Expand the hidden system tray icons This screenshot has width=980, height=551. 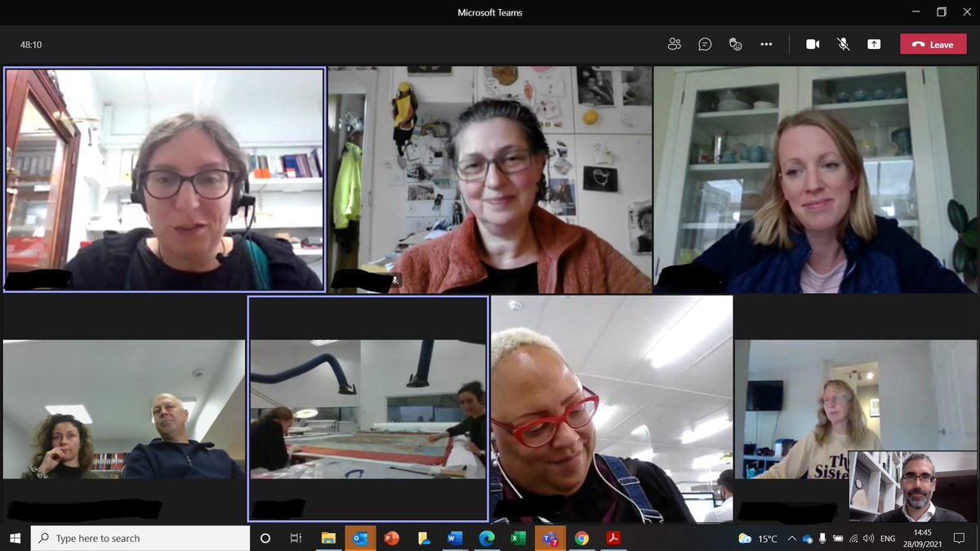(791, 538)
